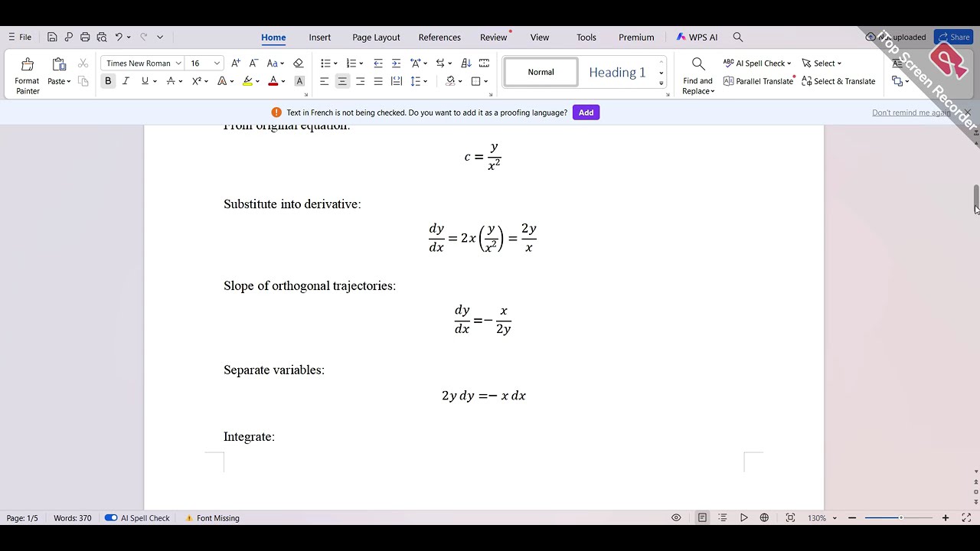980x551 pixels.
Task: Switch to the Eye Protection mode icon
Action: [676, 518]
